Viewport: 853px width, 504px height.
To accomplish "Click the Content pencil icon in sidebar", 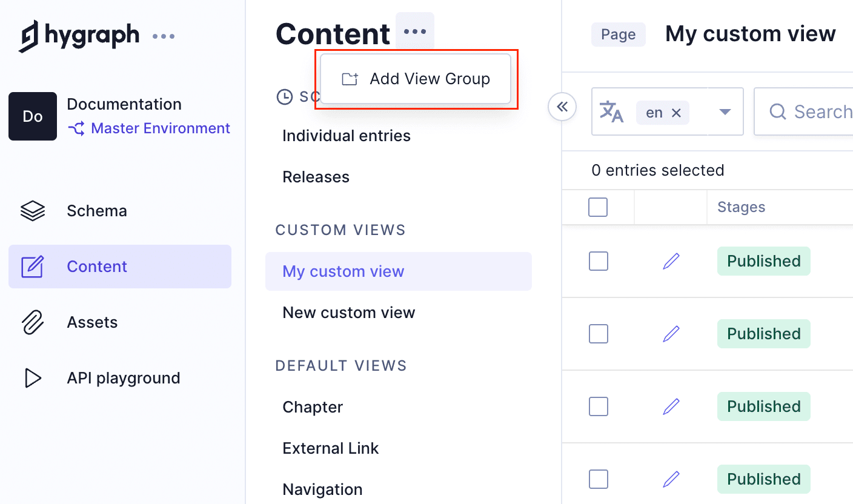I will [x=33, y=266].
